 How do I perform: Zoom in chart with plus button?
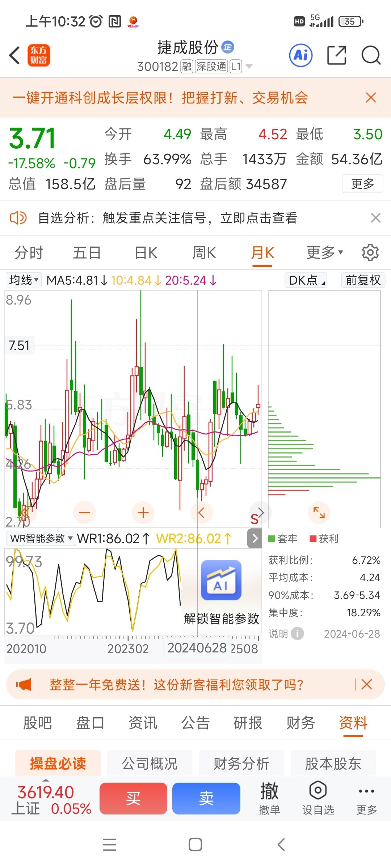tap(143, 512)
